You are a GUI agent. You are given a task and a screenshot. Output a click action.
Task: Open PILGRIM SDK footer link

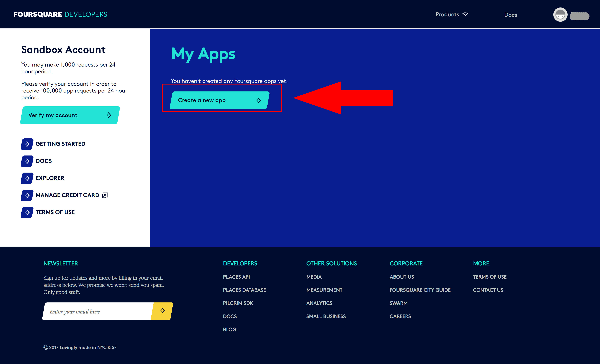coord(238,303)
